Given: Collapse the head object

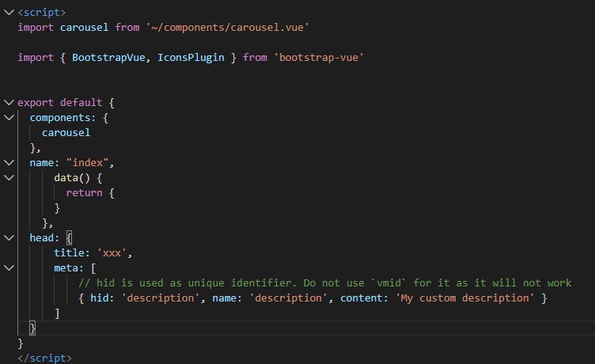Looking at the screenshot, I should pyautogui.click(x=9, y=238).
